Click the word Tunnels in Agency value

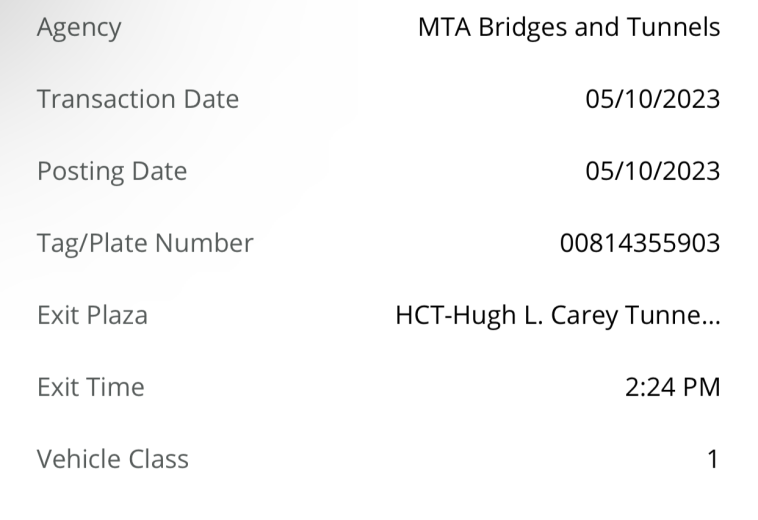click(x=673, y=27)
